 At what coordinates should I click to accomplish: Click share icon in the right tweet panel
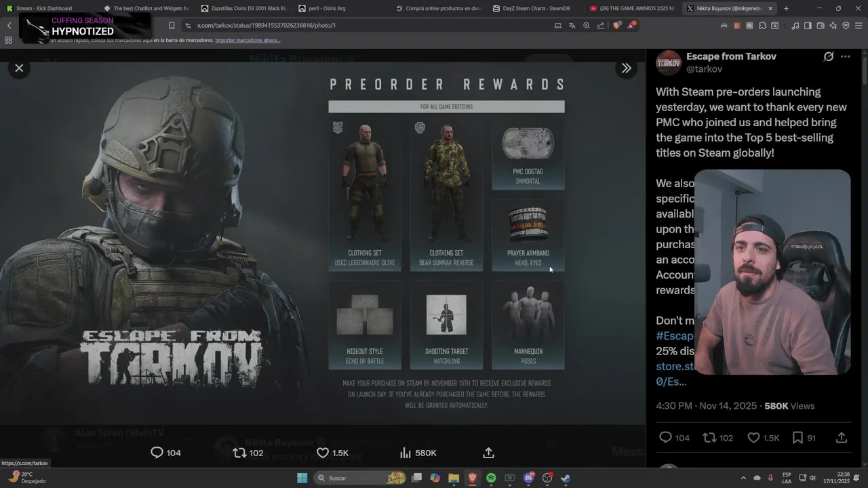pos(842,438)
